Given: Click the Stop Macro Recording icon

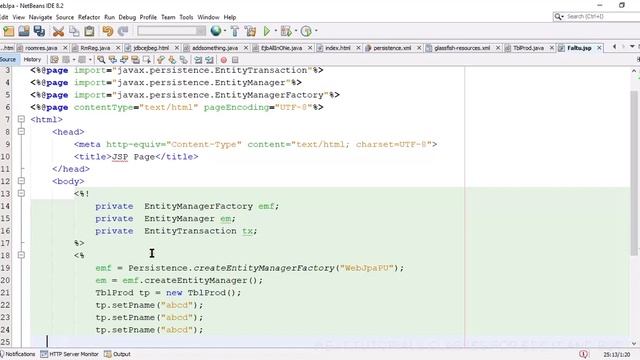Looking at the screenshot, I should [235, 60].
